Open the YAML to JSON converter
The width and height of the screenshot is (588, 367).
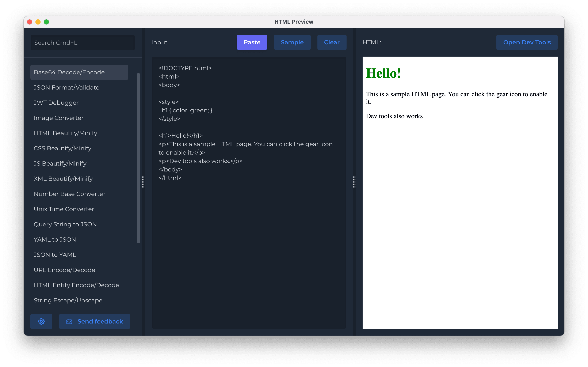pyautogui.click(x=55, y=239)
